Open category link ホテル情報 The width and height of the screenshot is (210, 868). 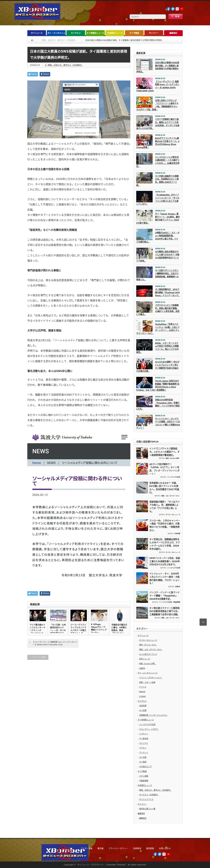[x=143, y=776]
